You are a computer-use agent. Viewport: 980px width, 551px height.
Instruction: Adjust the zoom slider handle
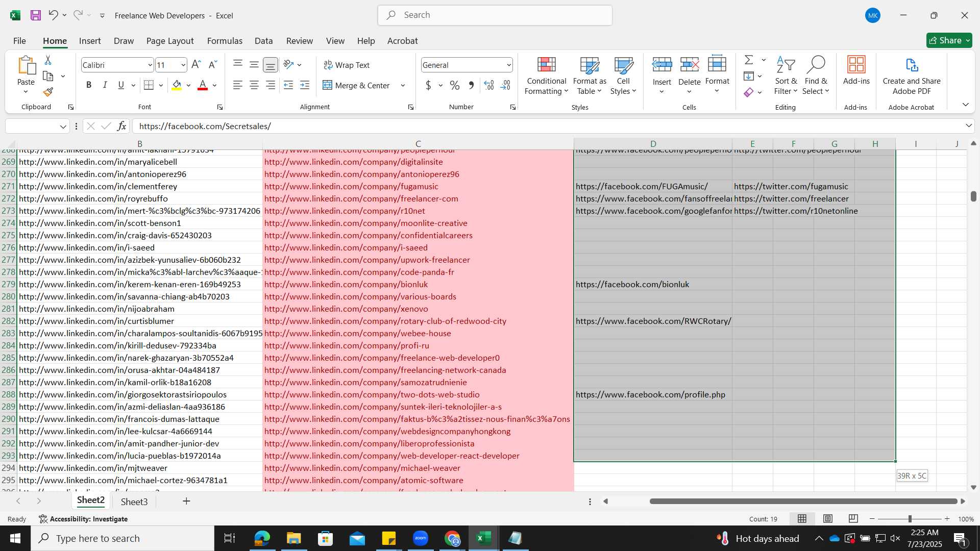(x=910, y=519)
